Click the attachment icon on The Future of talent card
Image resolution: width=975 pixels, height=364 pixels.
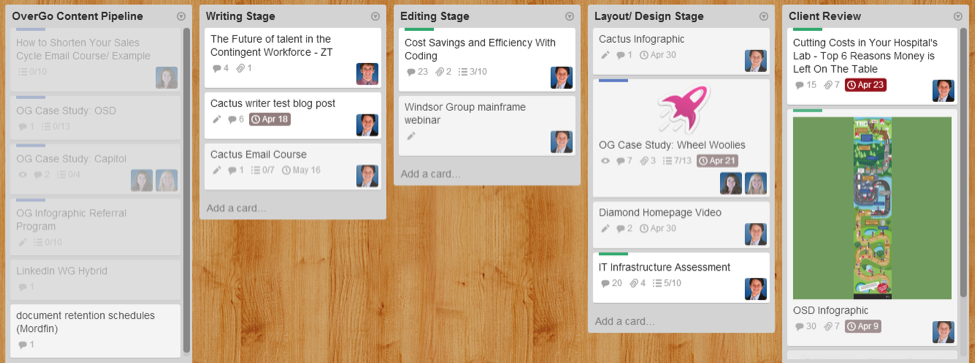[241, 68]
